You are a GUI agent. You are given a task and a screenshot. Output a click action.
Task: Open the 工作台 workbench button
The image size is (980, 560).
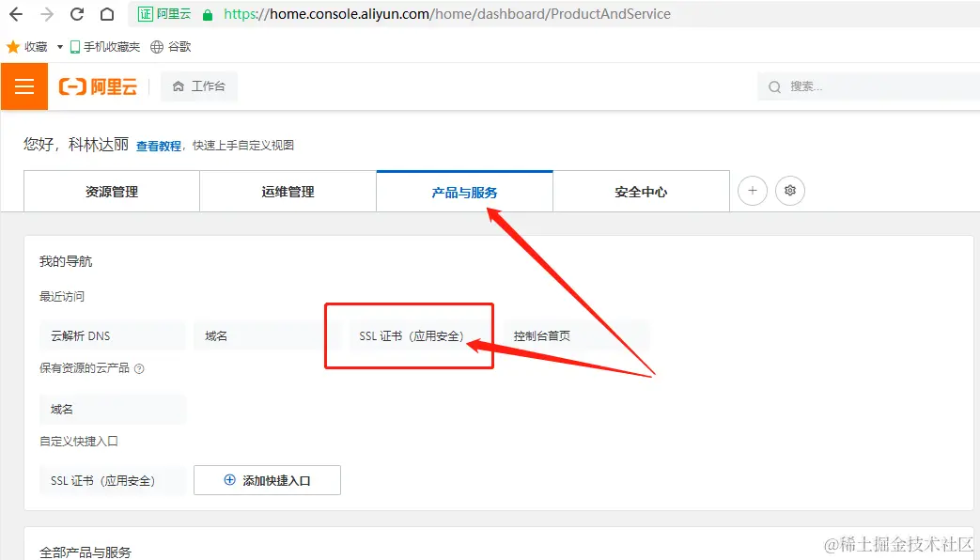[199, 86]
